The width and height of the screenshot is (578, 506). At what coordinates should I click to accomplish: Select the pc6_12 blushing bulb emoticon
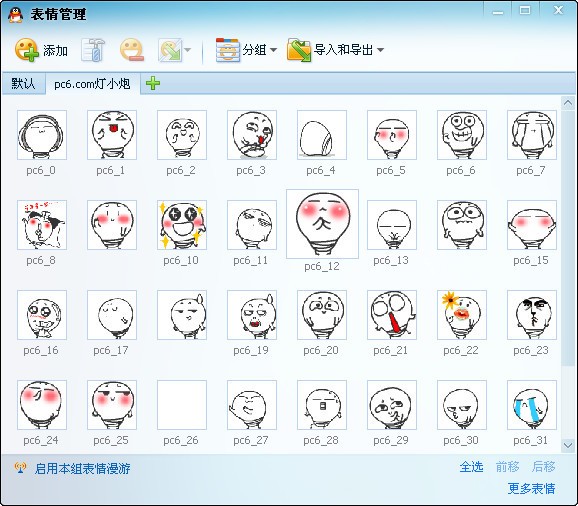click(x=322, y=224)
